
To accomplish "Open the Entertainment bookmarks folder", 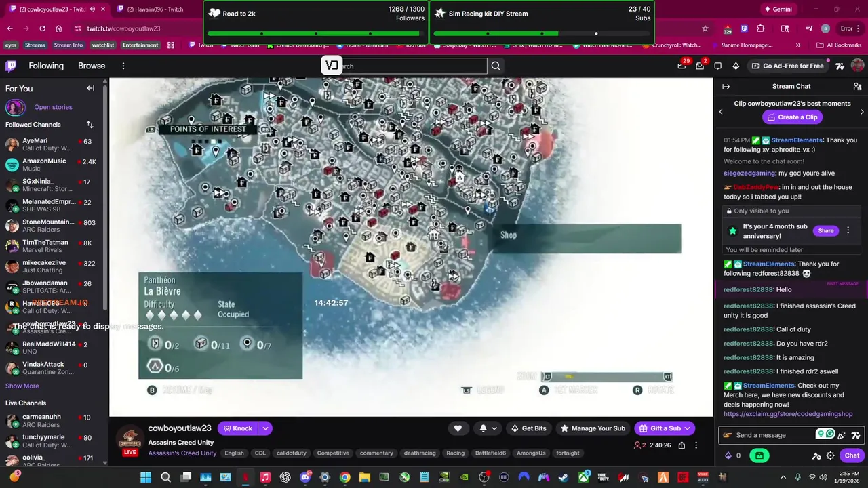I will click(x=140, y=45).
